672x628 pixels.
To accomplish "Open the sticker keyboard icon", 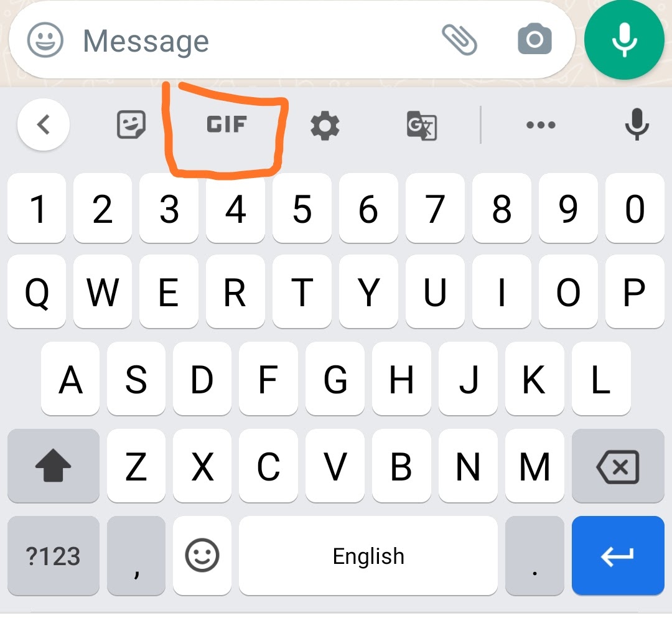I will (x=131, y=124).
